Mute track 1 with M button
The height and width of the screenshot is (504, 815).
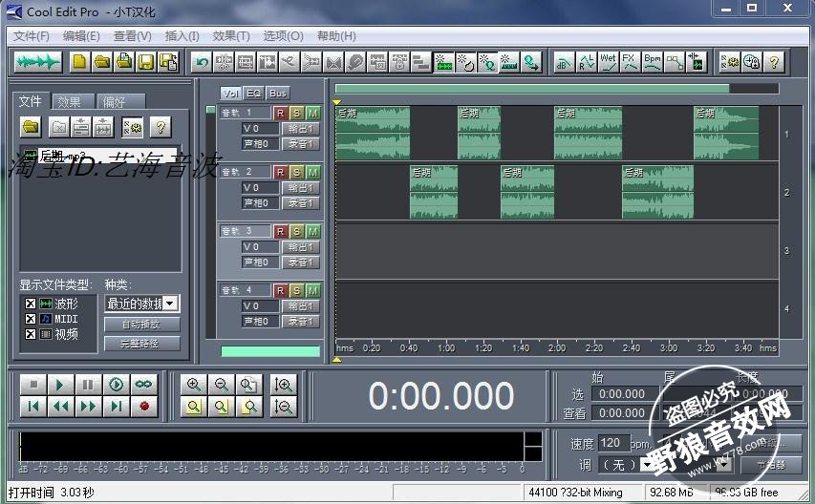pos(312,114)
